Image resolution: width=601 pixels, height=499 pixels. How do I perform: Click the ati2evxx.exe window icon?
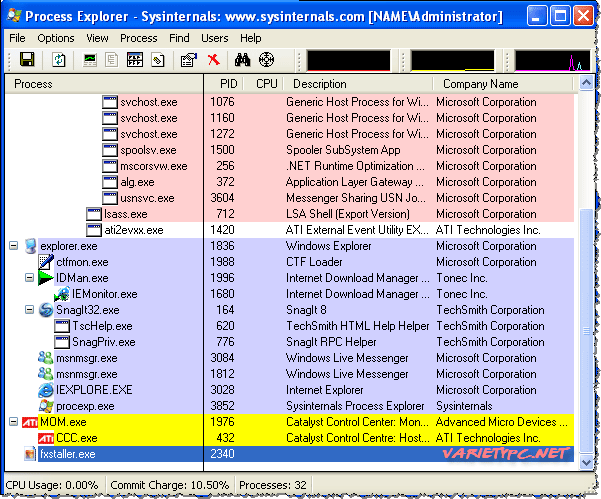tap(94, 230)
